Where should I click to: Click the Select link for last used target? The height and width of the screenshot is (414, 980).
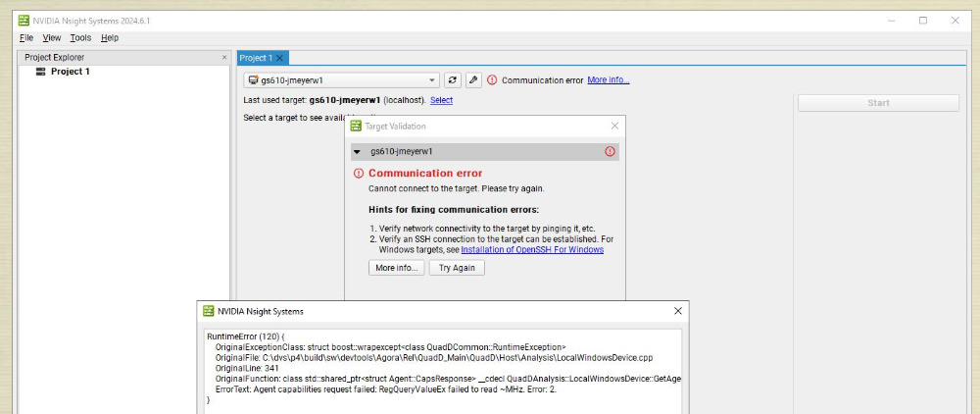coord(441,100)
